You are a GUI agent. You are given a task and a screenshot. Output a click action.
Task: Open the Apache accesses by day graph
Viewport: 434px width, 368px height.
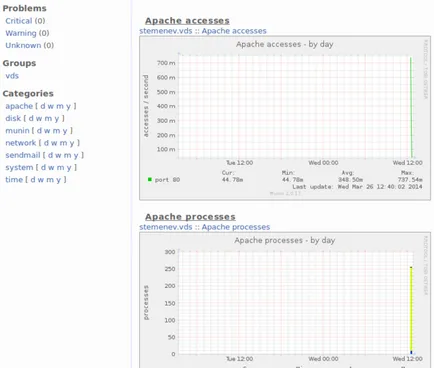tap(285, 118)
